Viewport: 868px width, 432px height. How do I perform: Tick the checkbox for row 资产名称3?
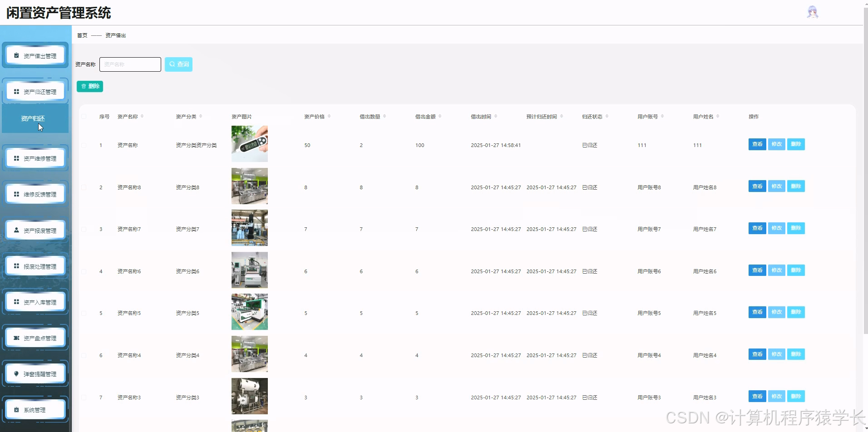84,398
